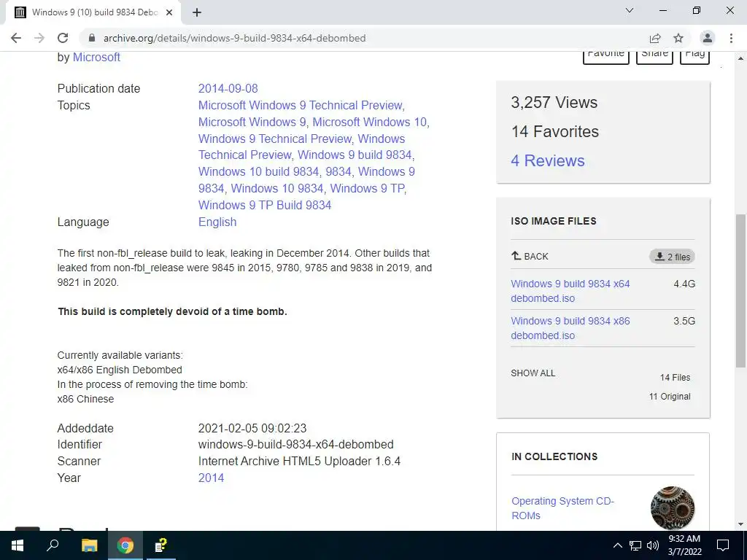The height and width of the screenshot is (560, 747).
Task: Open taskbar clock 9:32 AM
Action: pyautogui.click(x=684, y=545)
